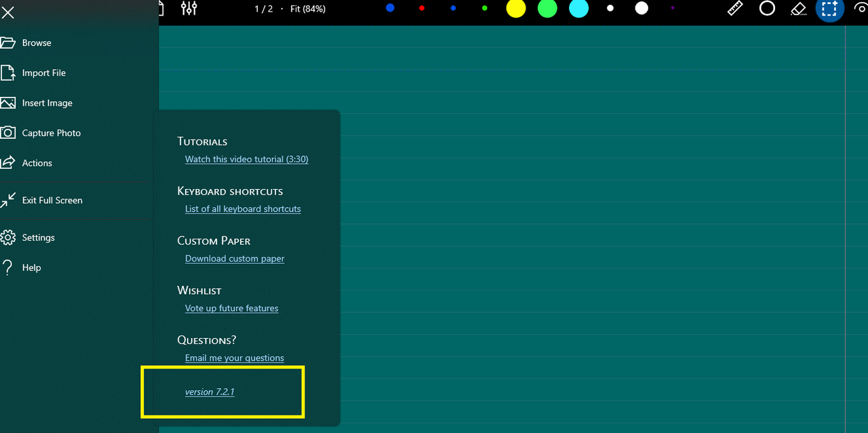The width and height of the screenshot is (868, 433).
Task: Pick the larger blue pen dot
Action: click(x=390, y=8)
